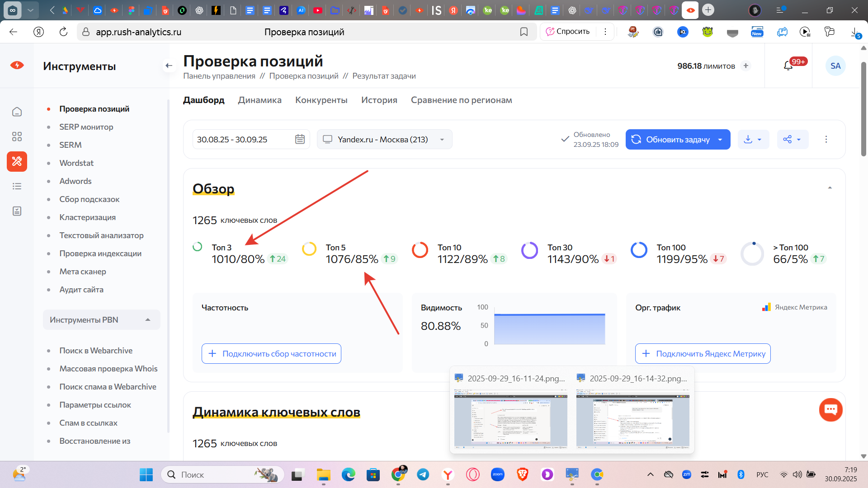Click the notification bell icon
Viewport: 868px width, 488px height.
[x=788, y=66]
